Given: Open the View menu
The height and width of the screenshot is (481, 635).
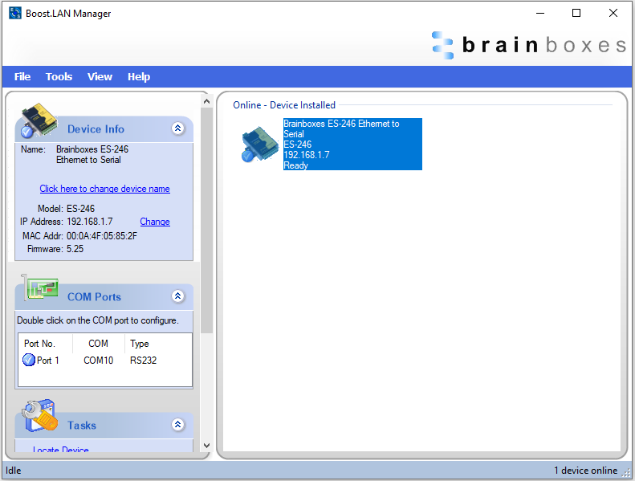Looking at the screenshot, I should coord(100,77).
